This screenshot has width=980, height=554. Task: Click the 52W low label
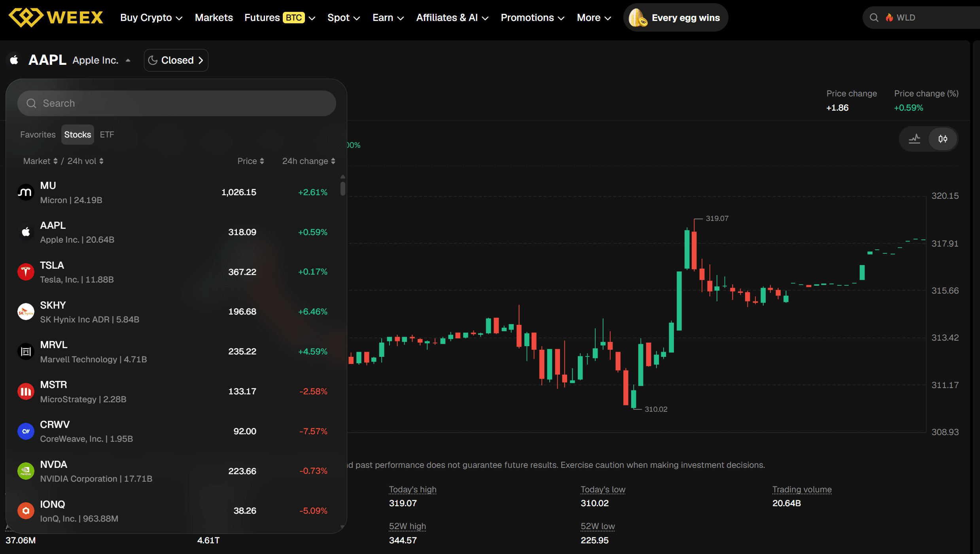click(x=598, y=526)
